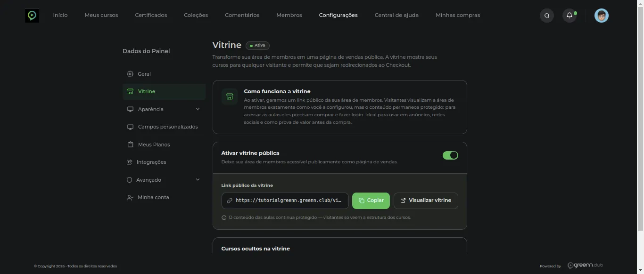Click the Dados do Painel heading
Viewport: 644px width, 274px height.
[146, 51]
